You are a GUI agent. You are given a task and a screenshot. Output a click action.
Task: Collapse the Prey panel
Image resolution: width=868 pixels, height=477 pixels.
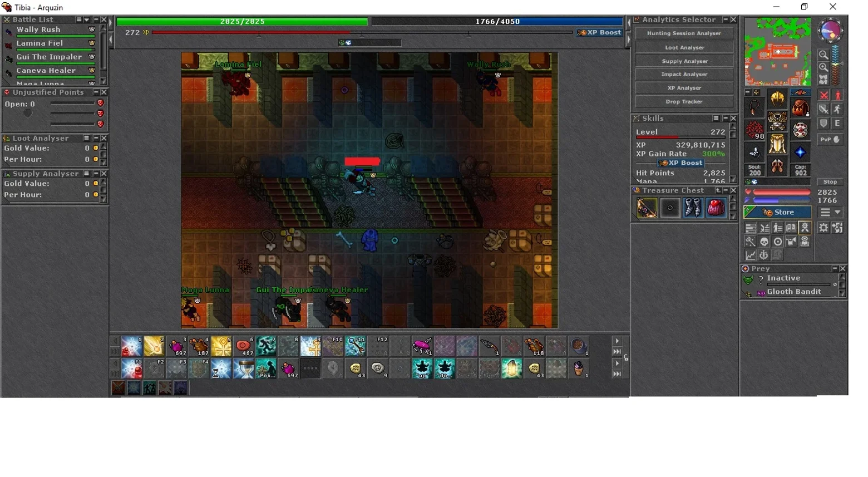coord(835,269)
